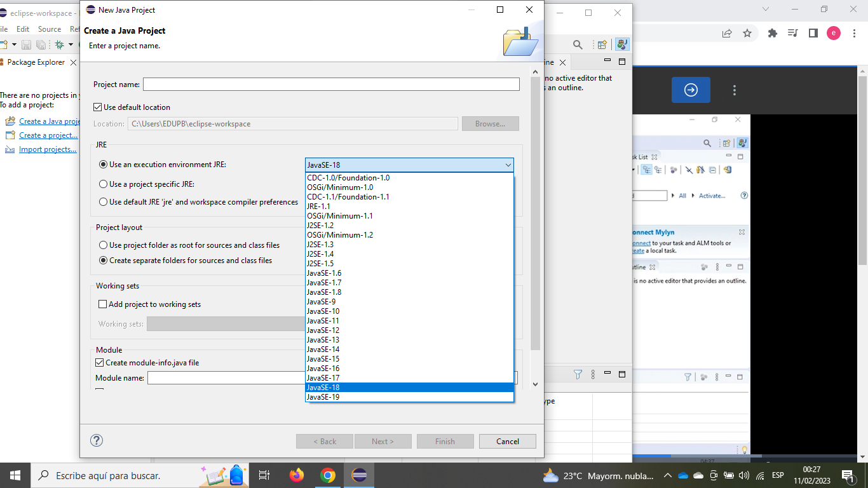Open Eclipse Source menu
Viewport: 868px width, 488px height.
coord(50,29)
